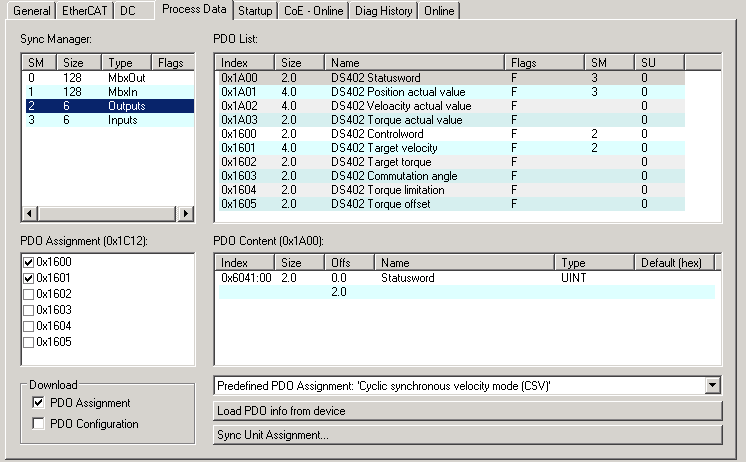Open the Diag History tab

[383, 10]
